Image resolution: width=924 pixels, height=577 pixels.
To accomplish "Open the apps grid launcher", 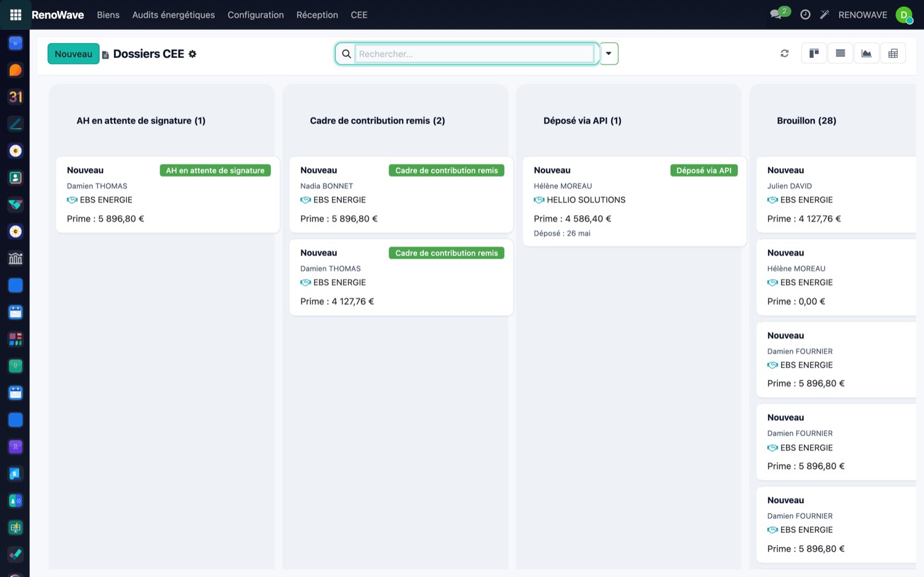I will point(15,15).
